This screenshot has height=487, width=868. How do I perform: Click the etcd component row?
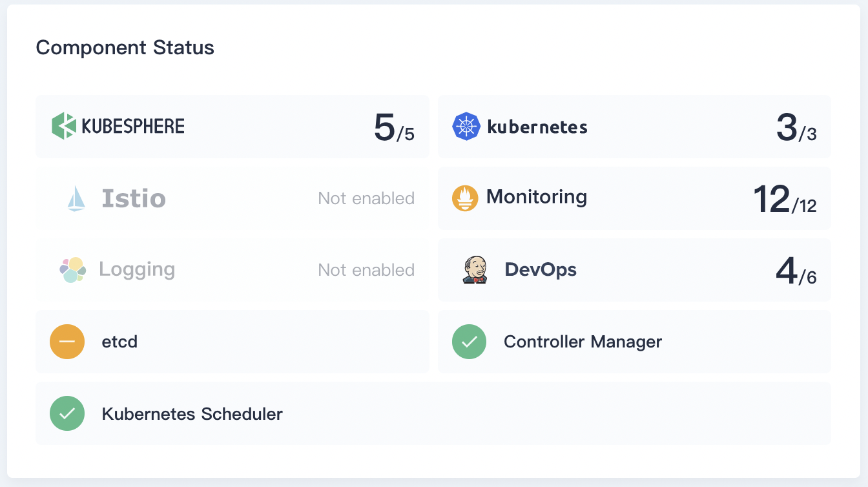click(232, 342)
